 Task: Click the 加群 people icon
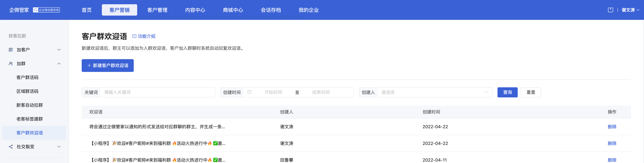11,64
